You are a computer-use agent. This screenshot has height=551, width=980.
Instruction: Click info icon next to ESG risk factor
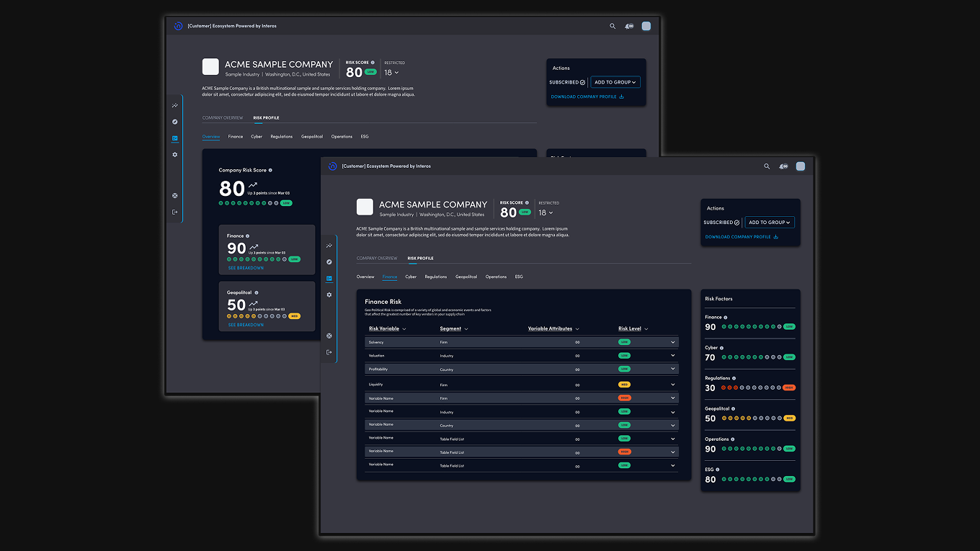click(718, 470)
